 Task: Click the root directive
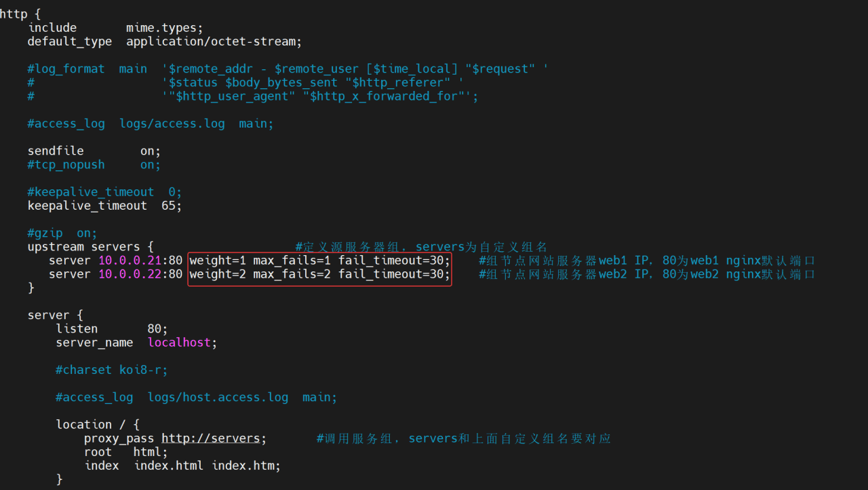tap(98, 452)
